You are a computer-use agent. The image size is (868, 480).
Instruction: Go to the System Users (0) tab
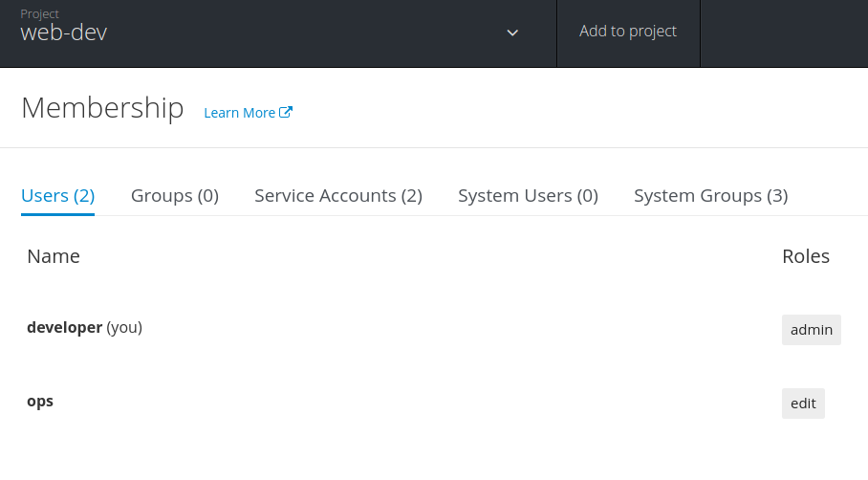point(528,196)
